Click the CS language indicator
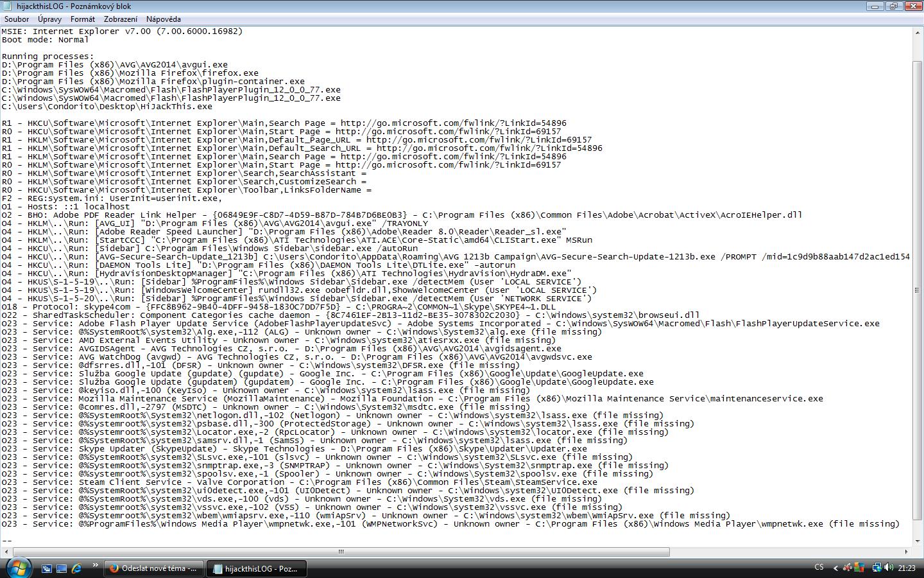The image size is (924, 578). coord(819,568)
